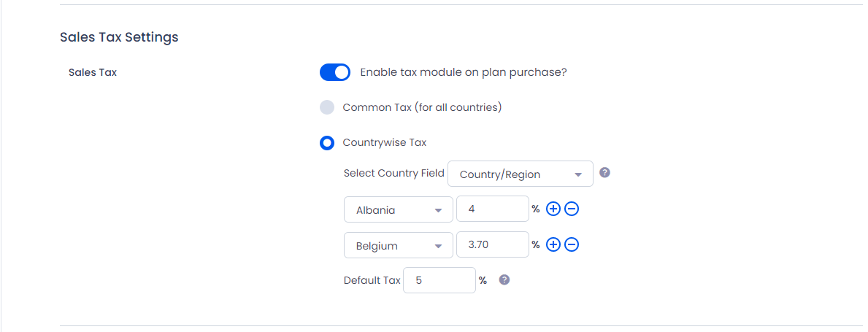This screenshot has width=868, height=332.
Task: Click the dropdown arrow in Belgium selector
Action: 439,246
